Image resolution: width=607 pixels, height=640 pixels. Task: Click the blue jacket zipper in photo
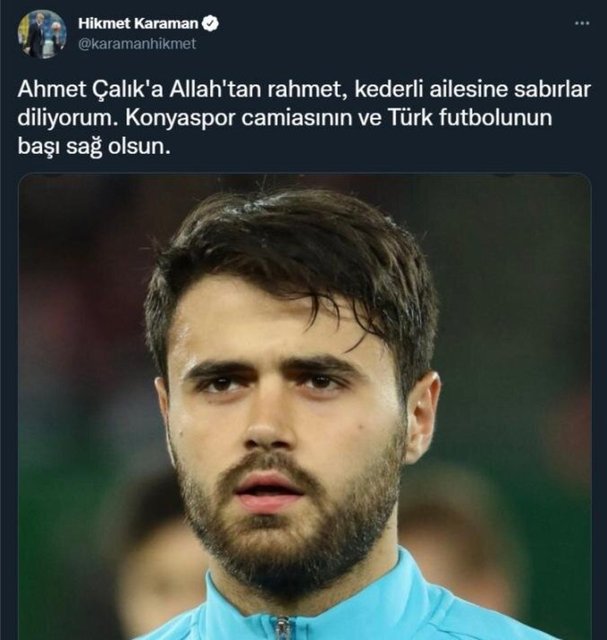pyautogui.click(x=282, y=628)
